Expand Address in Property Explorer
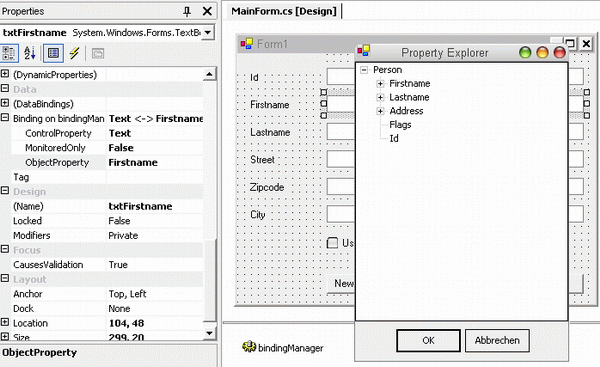This screenshot has width=600, height=367. tap(380, 111)
